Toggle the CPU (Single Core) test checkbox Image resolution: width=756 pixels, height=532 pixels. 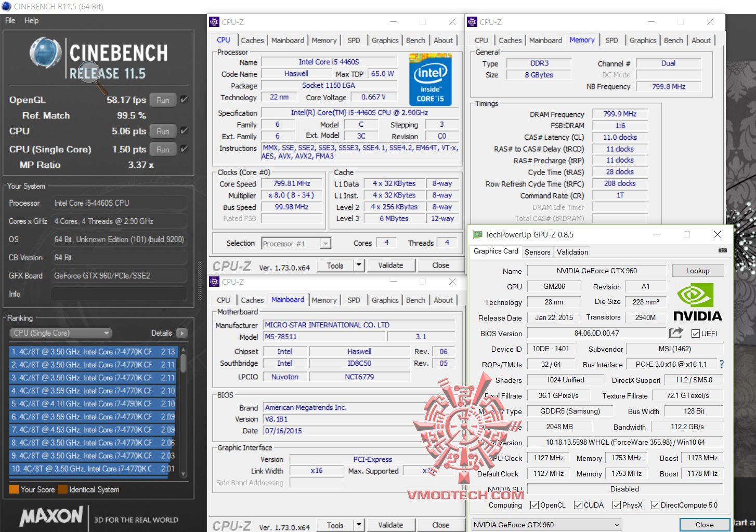(x=184, y=149)
